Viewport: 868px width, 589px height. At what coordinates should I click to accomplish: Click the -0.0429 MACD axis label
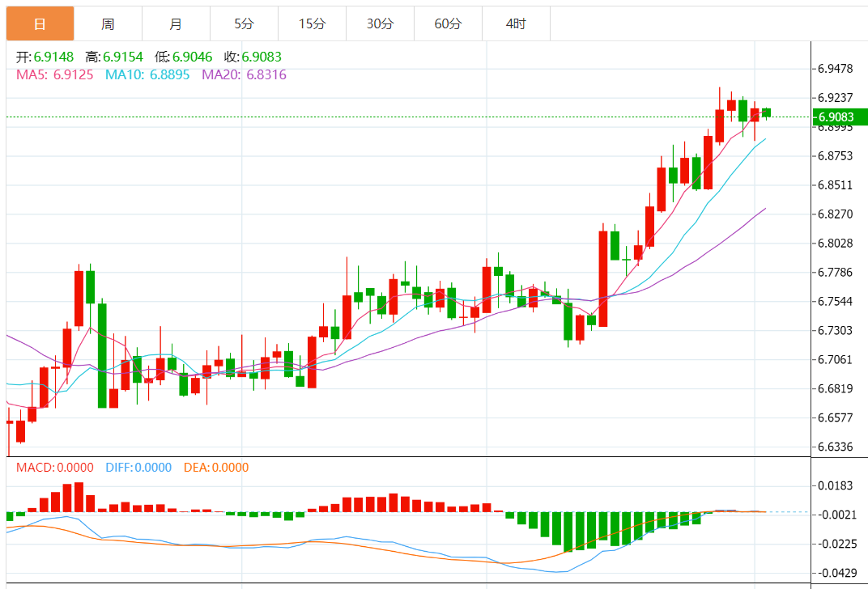coord(836,573)
